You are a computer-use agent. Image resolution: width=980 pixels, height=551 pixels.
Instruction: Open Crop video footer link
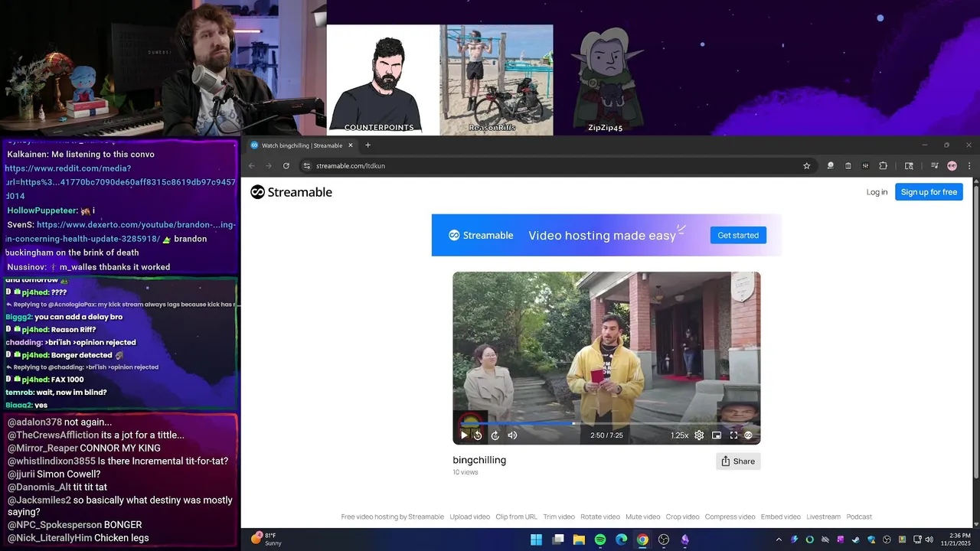pyautogui.click(x=682, y=517)
